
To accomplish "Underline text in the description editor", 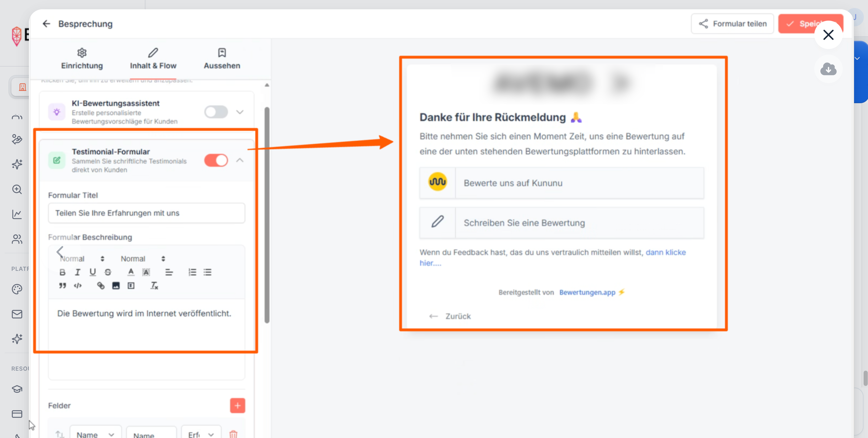I will pyautogui.click(x=93, y=272).
